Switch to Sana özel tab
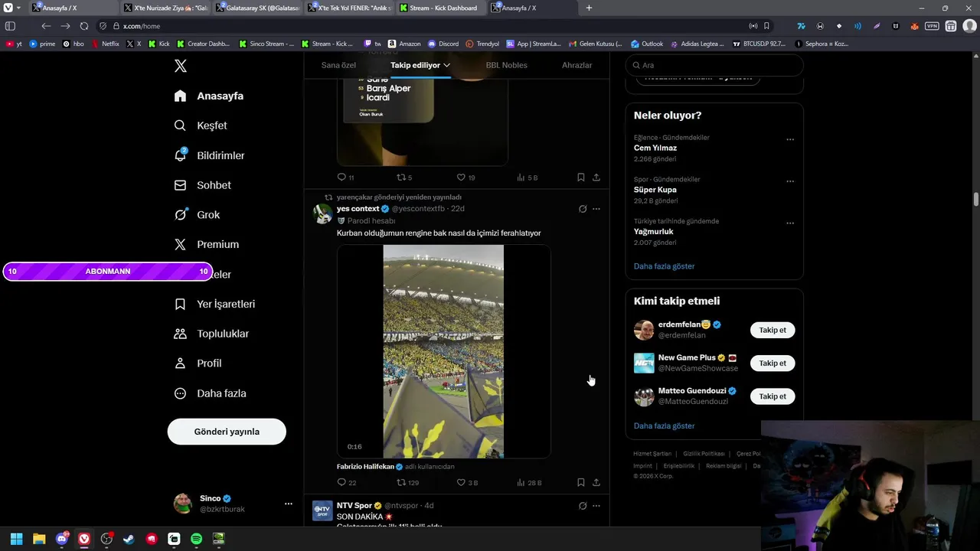The height and width of the screenshot is (551, 980). point(338,65)
